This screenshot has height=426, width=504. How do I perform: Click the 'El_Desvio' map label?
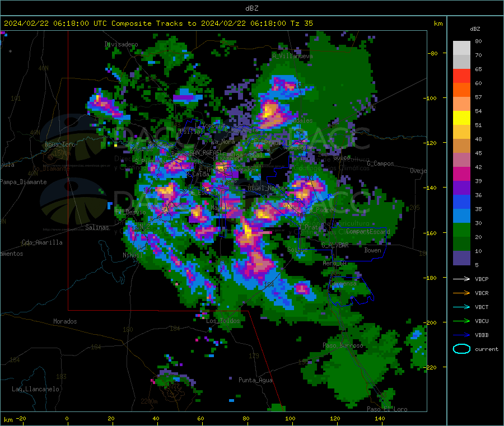[130, 212]
